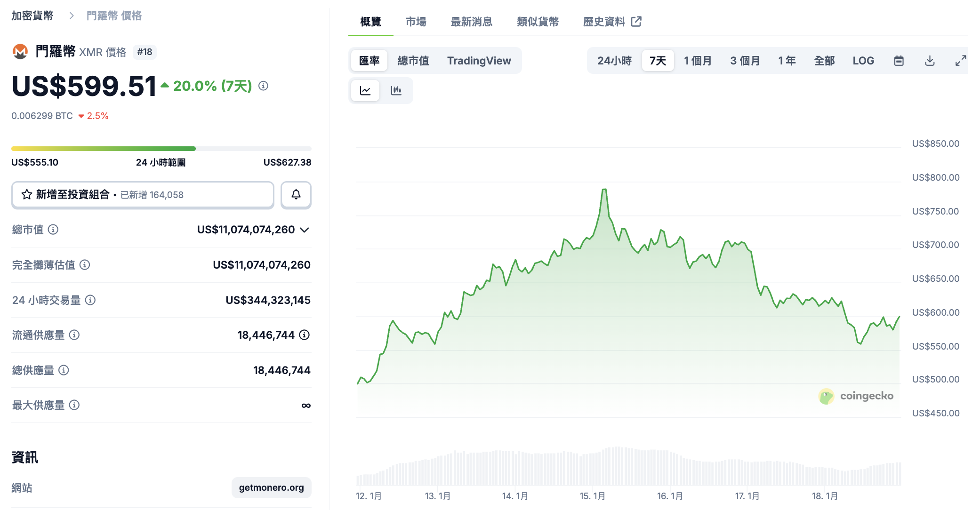Image resolution: width=980 pixels, height=510 pixels.
Task: Open getmonero.org website link
Action: click(271, 487)
